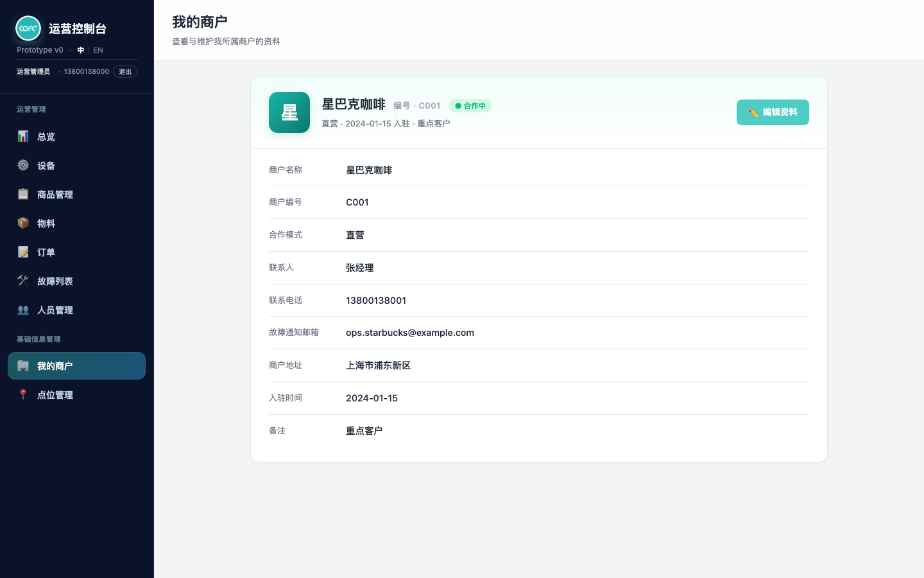The height and width of the screenshot is (578, 924).
Task: Click the 点位管理 pin icon
Action: pyautogui.click(x=23, y=394)
